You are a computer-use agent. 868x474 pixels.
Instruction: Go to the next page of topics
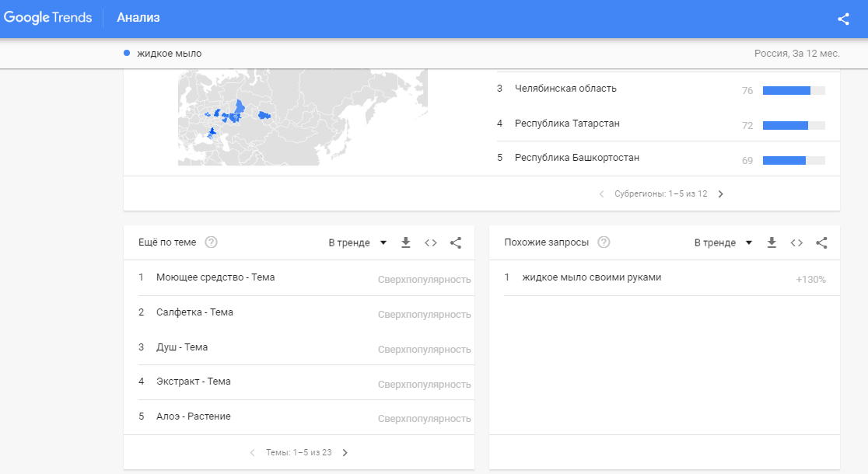click(345, 452)
